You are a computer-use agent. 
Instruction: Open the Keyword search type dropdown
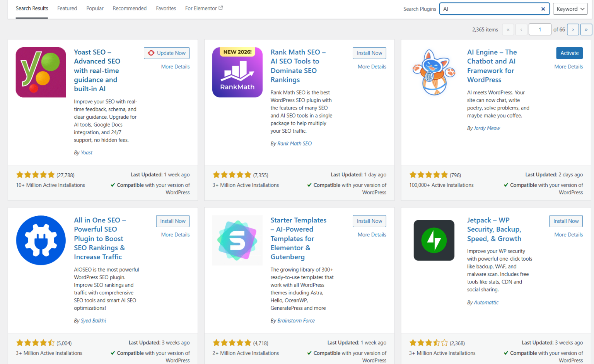point(571,9)
